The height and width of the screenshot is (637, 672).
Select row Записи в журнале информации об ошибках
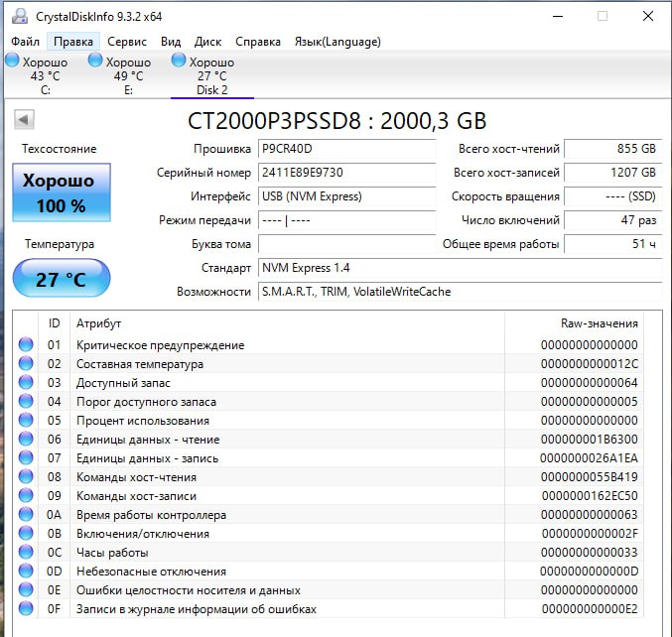click(328, 609)
